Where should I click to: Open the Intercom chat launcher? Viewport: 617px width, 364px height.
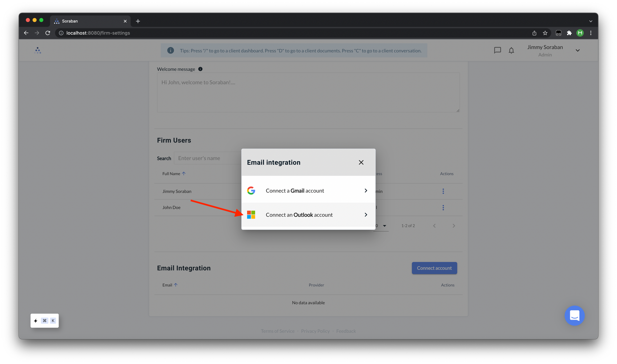click(x=574, y=316)
